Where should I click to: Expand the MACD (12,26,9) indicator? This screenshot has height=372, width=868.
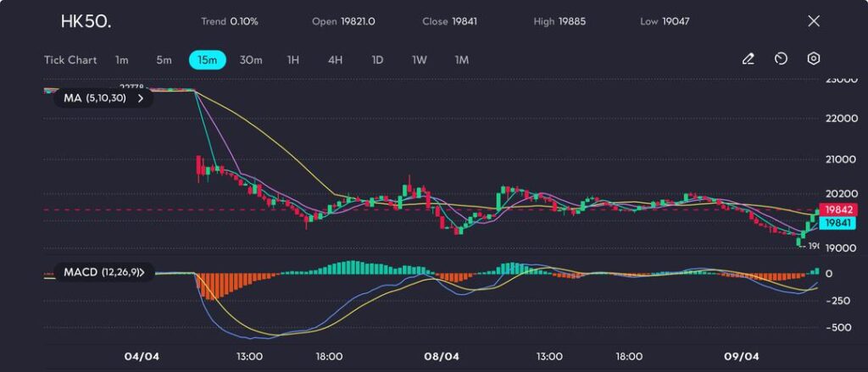coord(103,273)
